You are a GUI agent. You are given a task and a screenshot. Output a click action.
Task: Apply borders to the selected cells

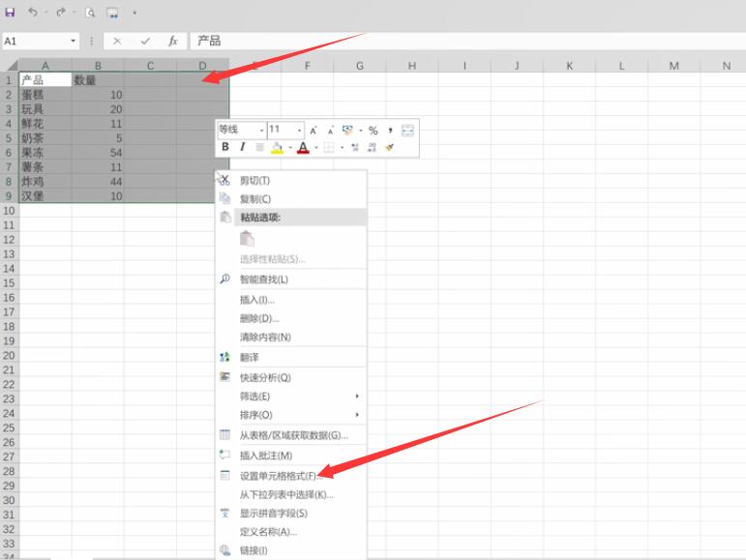click(x=329, y=147)
